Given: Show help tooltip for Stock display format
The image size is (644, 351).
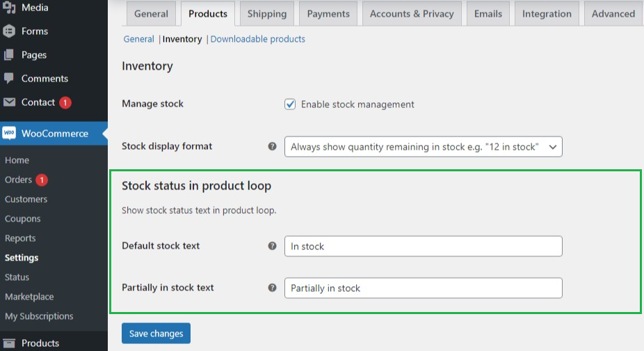Looking at the screenshot, I should click(273, 147).
